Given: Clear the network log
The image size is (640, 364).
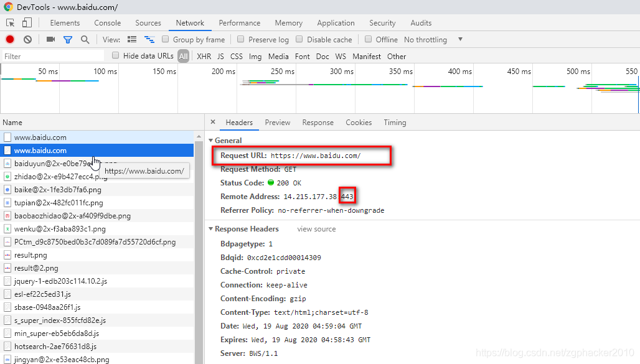Looking at the screenshot, I should point(27,40).
